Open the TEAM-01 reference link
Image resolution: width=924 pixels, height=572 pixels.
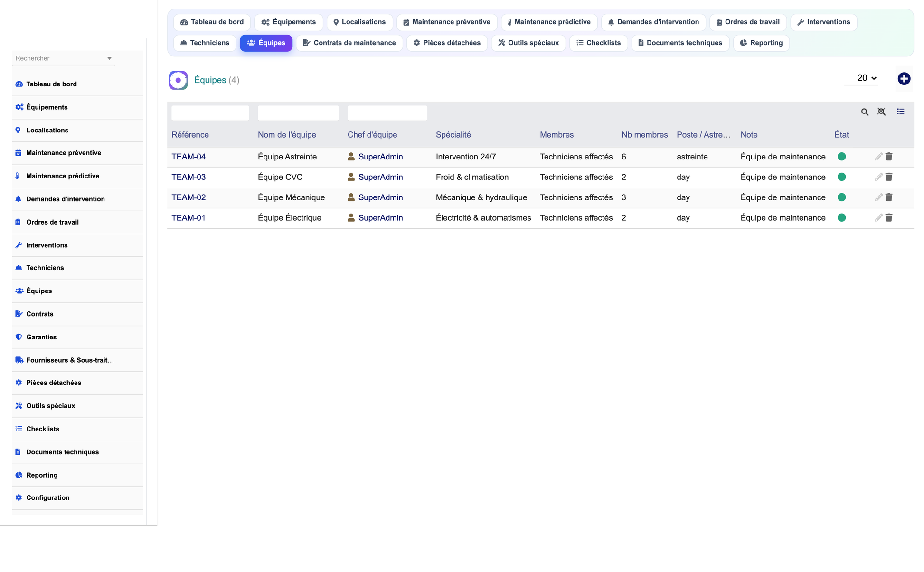(189, 218)
